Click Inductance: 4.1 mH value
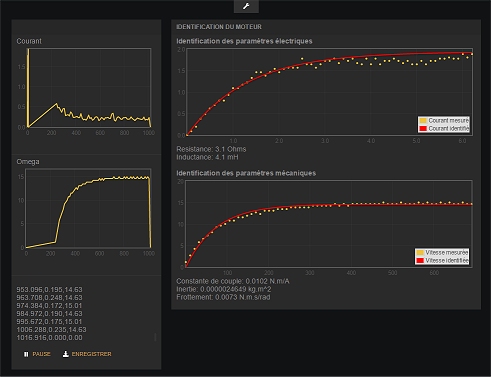Viewport: 491px width, 377px height. (207, 157)
